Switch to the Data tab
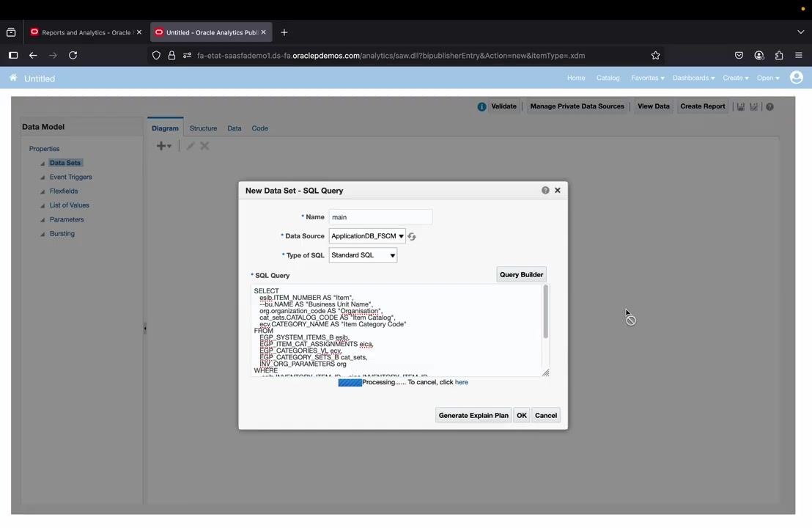This screenshot has height=528, width=812. click(x=234, y=128)
